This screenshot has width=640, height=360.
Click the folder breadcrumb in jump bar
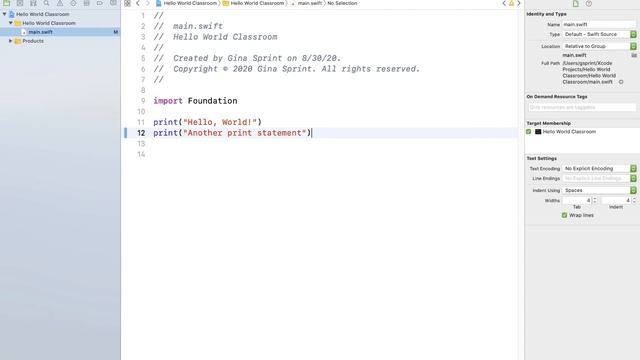click(253, 3)
